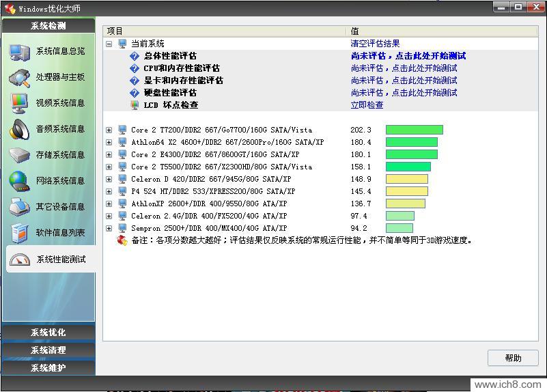Image resolution: width=547 pixels, height=392 pixels.
Task: Click the score value 97.4
Action: tap(359, 216)
